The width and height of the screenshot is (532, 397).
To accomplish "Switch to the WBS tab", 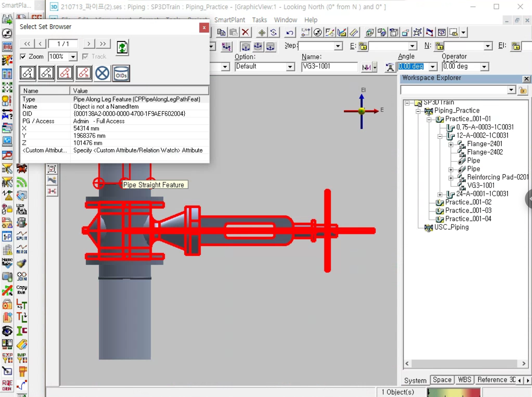I will tap(464, 379).
